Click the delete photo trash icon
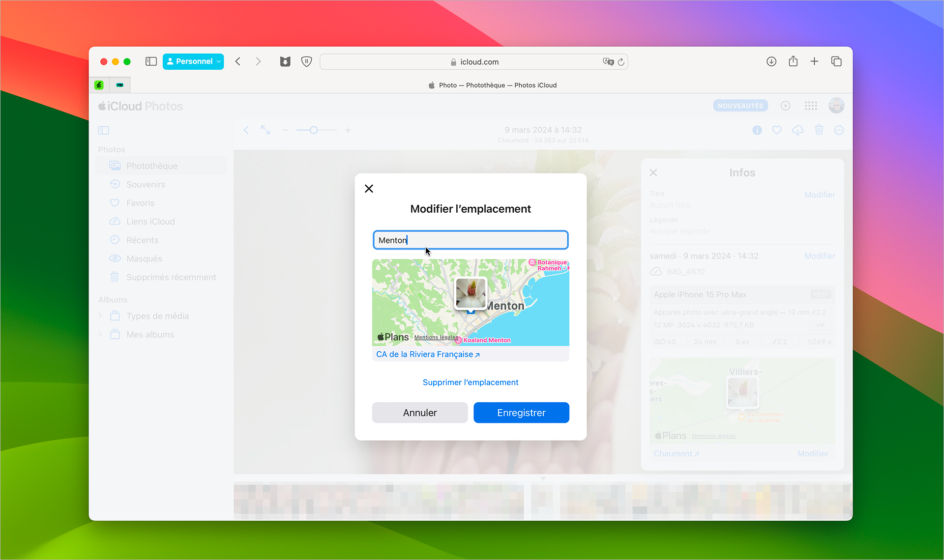 (x=819, y=130)
